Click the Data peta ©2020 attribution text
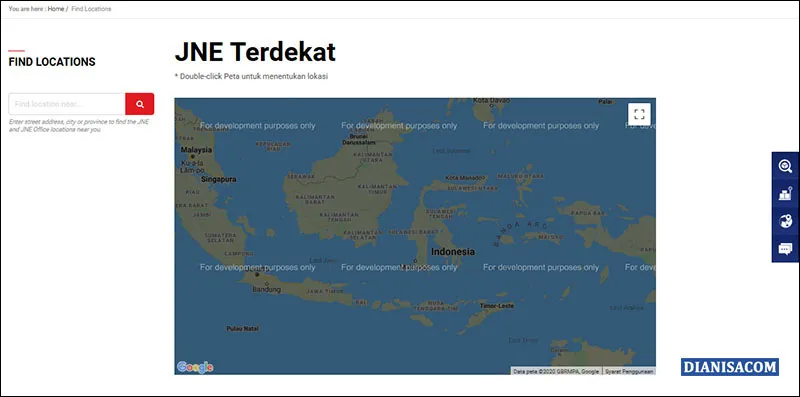 click(x=556, y=371)
